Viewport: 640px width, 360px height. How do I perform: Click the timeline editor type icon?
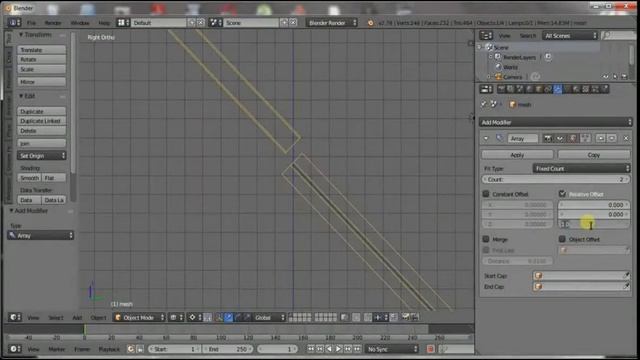(x=15, y=349)
